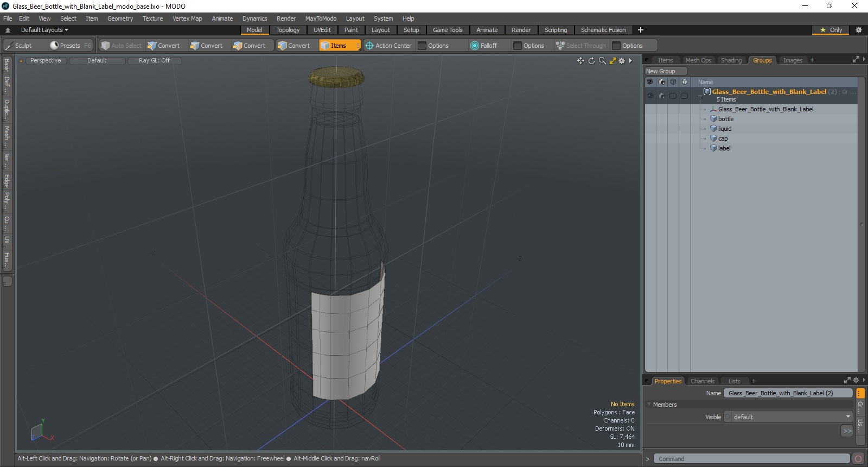Open Action Center options
This screenshot has height=467, width=868.
pyautogui.click(x=389, y=46)
